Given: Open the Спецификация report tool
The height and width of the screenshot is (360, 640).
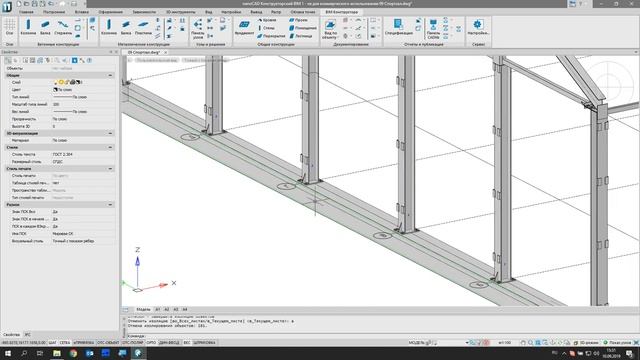Looking at the screenshot, I should point(399,27).
